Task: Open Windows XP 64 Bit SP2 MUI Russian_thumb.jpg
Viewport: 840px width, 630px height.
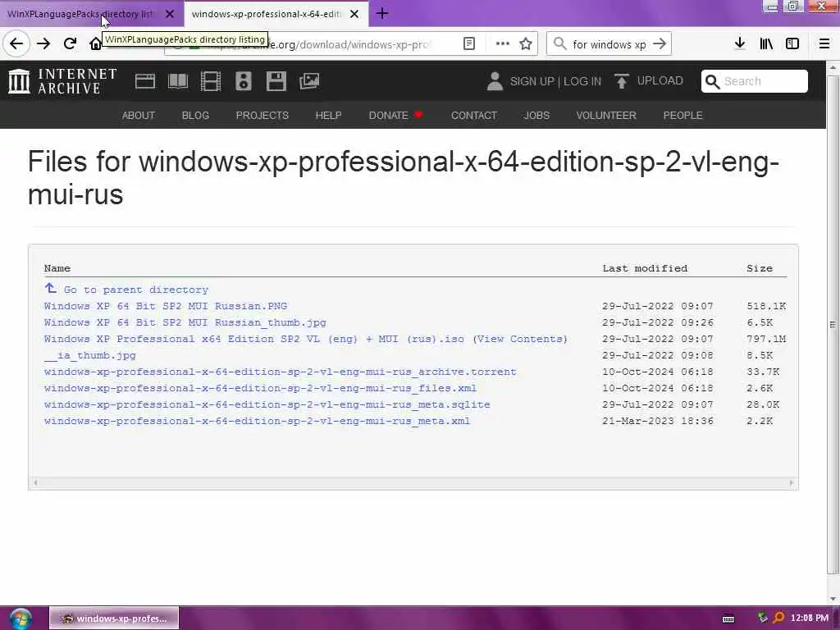Action: tap(185, 322)
